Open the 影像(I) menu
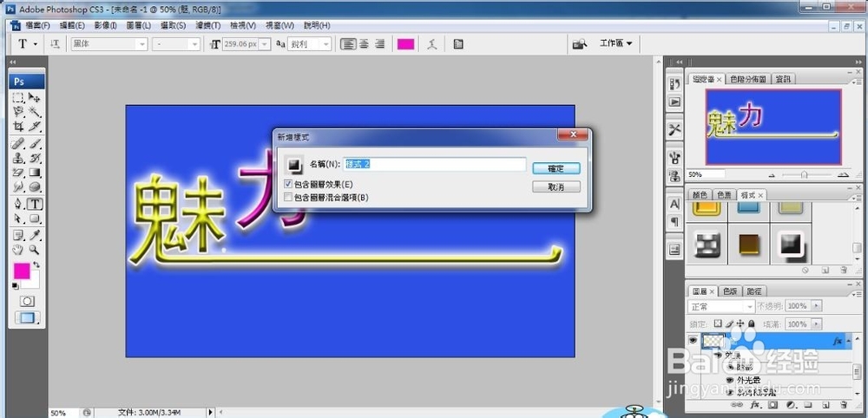This screenshot has height=418, width=868. point(105,25)
